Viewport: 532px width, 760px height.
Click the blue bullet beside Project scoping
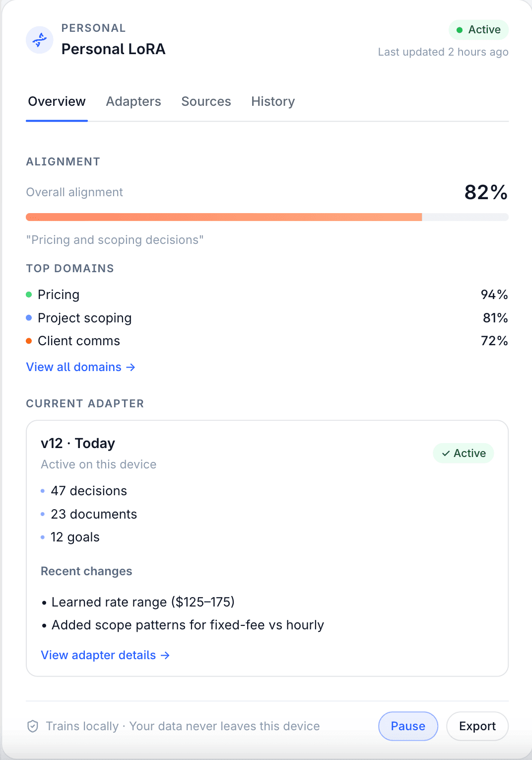pos(29,318)
